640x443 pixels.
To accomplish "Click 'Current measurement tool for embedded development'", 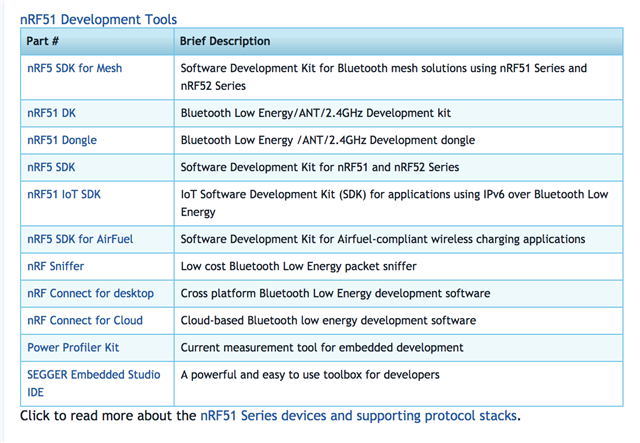I will click(322, 347).
